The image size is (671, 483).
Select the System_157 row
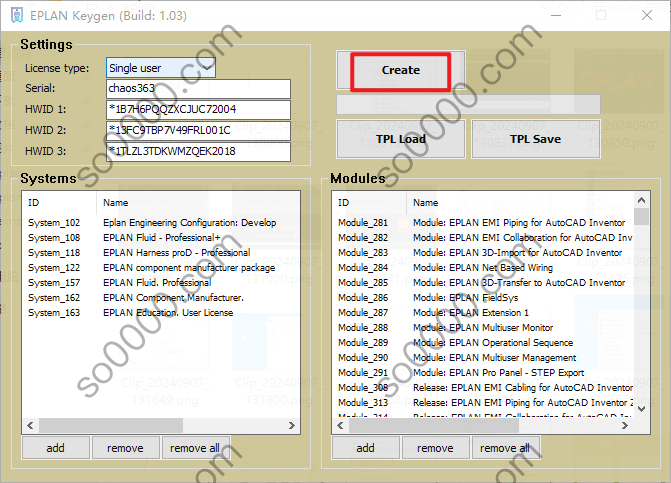[x=161, y=283]
